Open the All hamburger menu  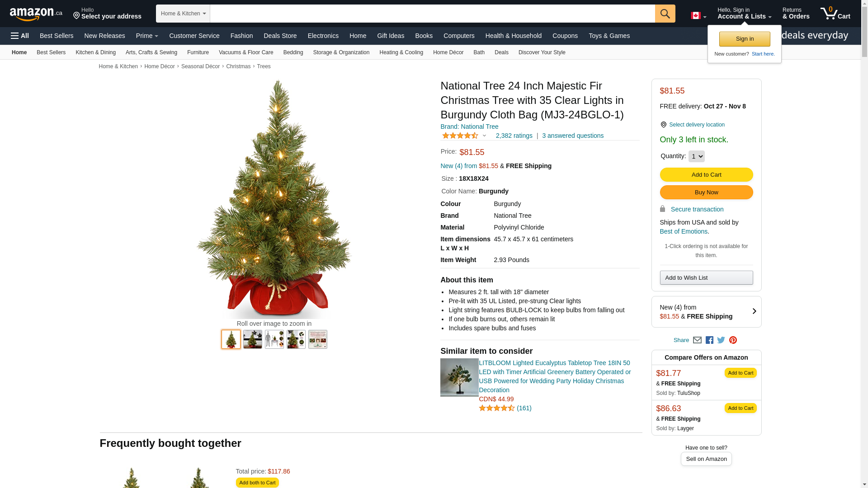pos(20,36)
